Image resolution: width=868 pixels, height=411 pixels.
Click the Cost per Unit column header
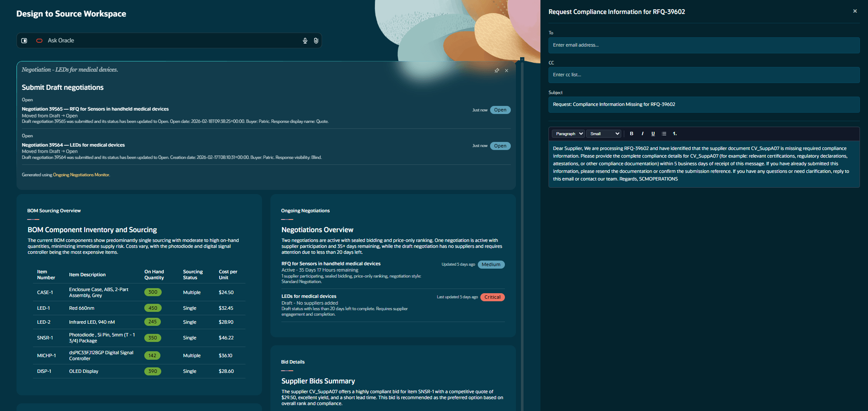click(x=228, y=275)
